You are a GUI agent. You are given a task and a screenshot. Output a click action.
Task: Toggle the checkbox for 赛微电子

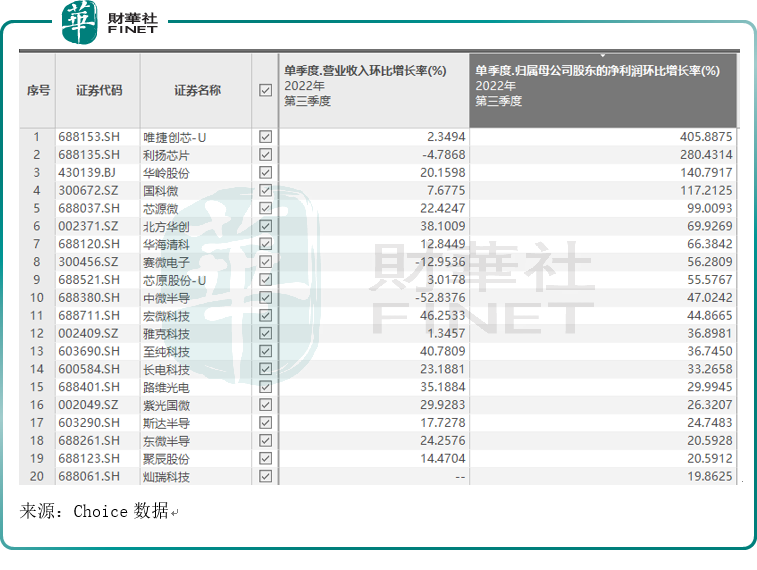click(265, 262)
